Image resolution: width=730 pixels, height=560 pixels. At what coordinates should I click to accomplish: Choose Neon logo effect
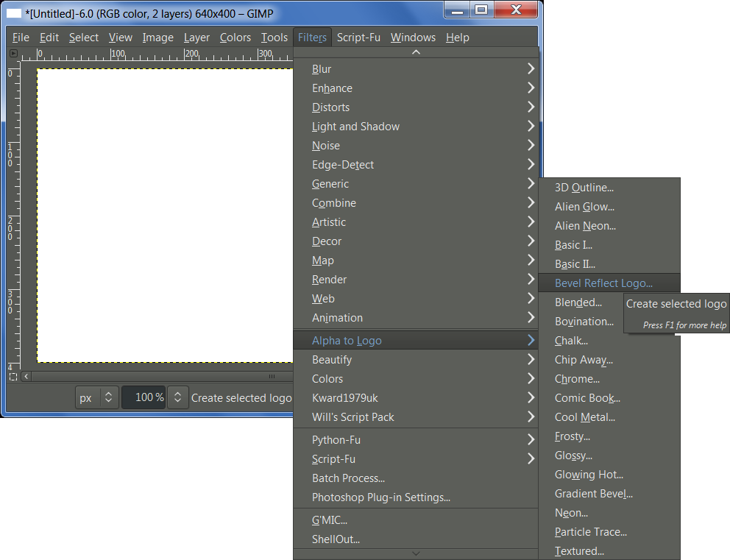(x=609, y=512)
